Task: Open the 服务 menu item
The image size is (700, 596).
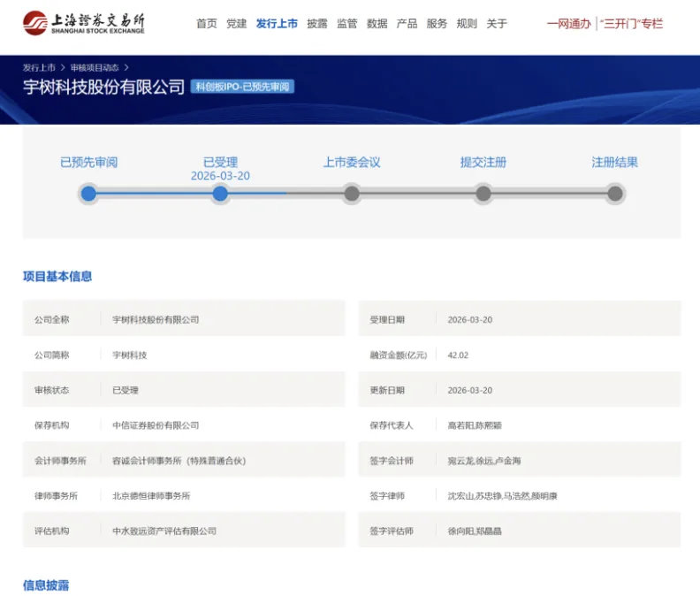Action: coord(437,24)
